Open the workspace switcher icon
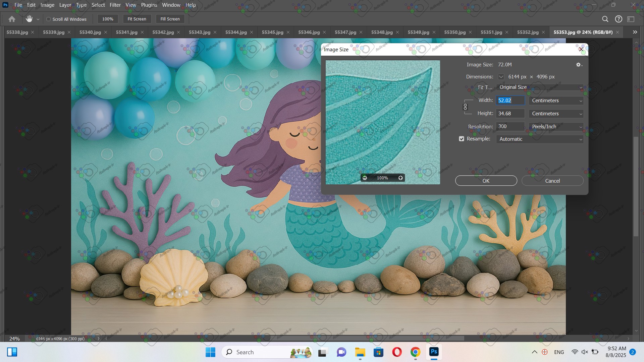Image resolution: width=644 pixels, height=362 pixels. (631, 19)
